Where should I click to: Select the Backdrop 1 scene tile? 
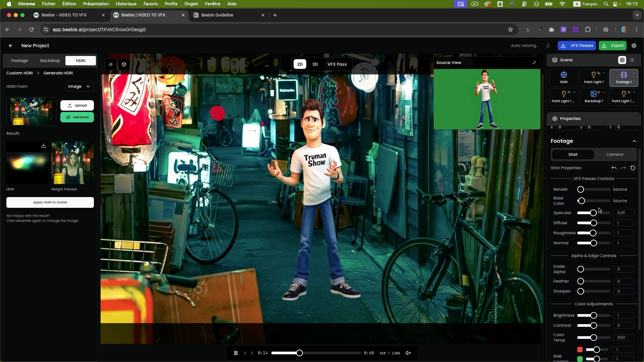(x=594, y=97)
